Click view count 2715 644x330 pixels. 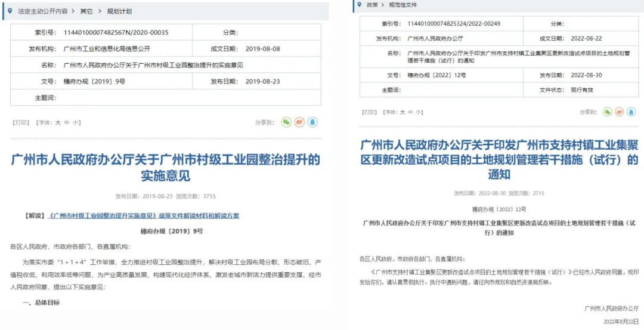coord(538,193)
